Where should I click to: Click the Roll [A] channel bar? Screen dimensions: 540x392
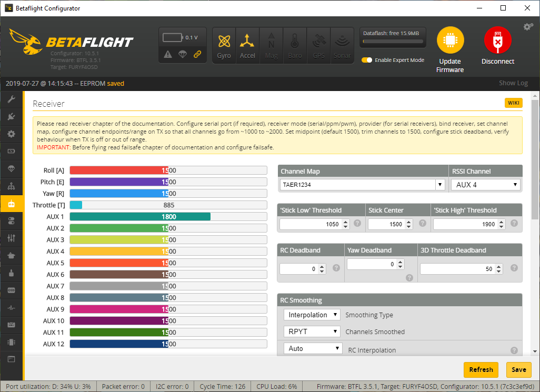(168, 170)
